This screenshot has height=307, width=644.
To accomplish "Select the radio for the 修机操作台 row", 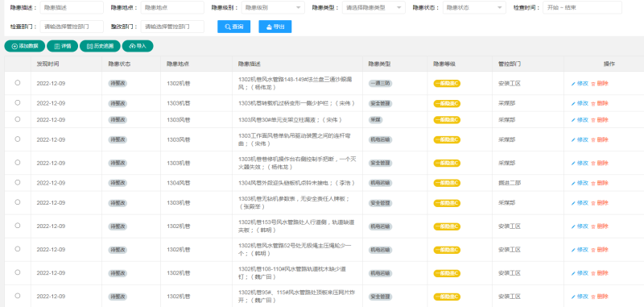I will pos(18,162).
